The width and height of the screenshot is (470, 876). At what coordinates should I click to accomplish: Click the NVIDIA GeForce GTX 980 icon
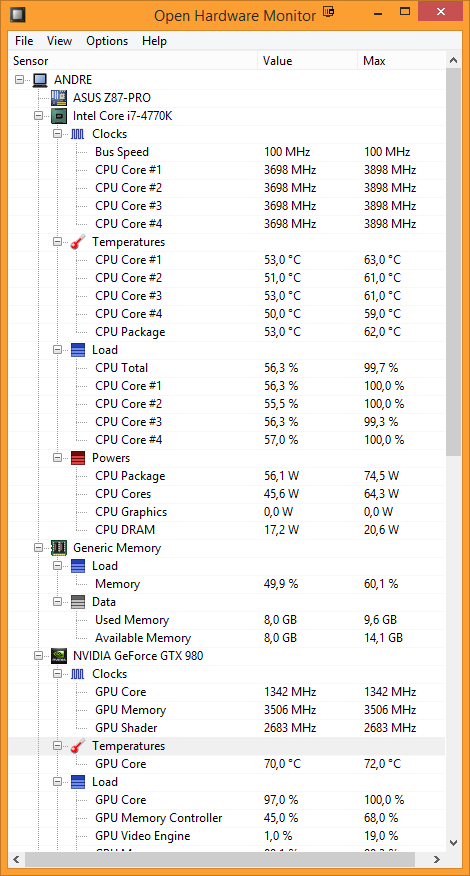[x=59, y=656]
